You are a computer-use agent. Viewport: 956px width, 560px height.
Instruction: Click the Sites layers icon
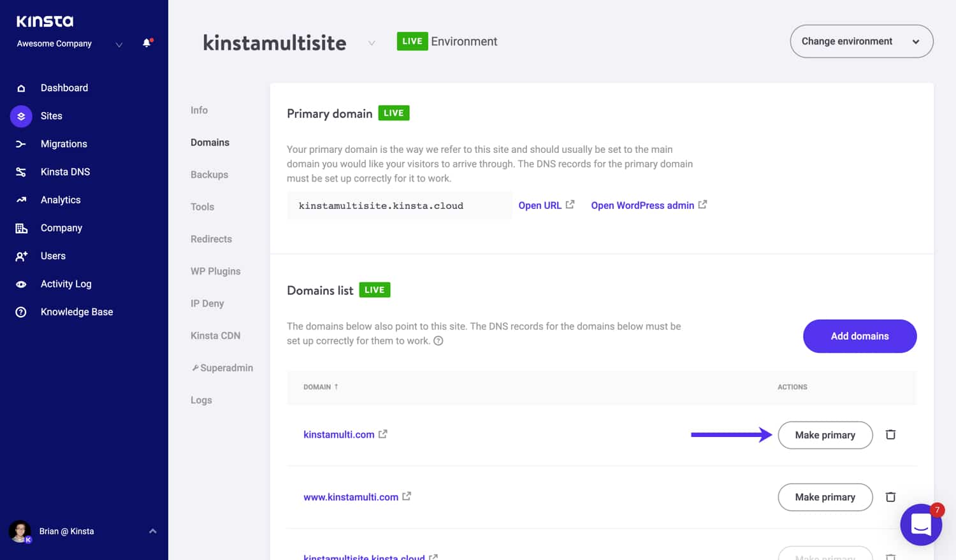tap(21, 116)
